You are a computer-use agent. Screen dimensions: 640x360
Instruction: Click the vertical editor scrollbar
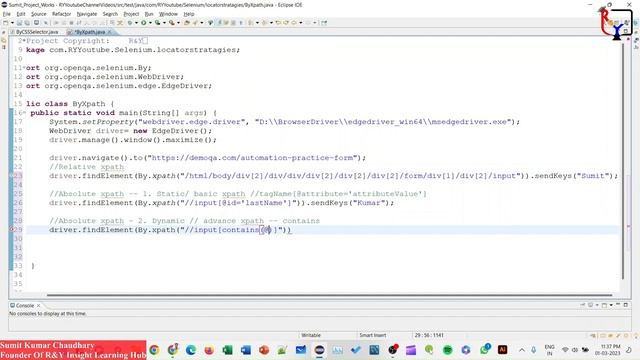pos(623,161)
